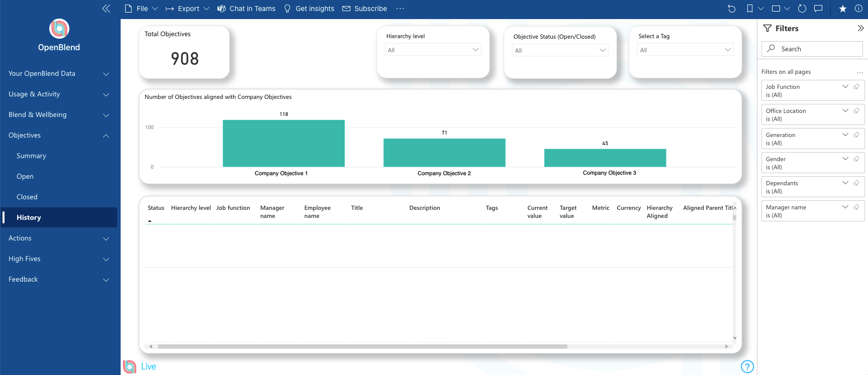Open the help question mark icon
The image size is (868, 375).
click(747, 367)
